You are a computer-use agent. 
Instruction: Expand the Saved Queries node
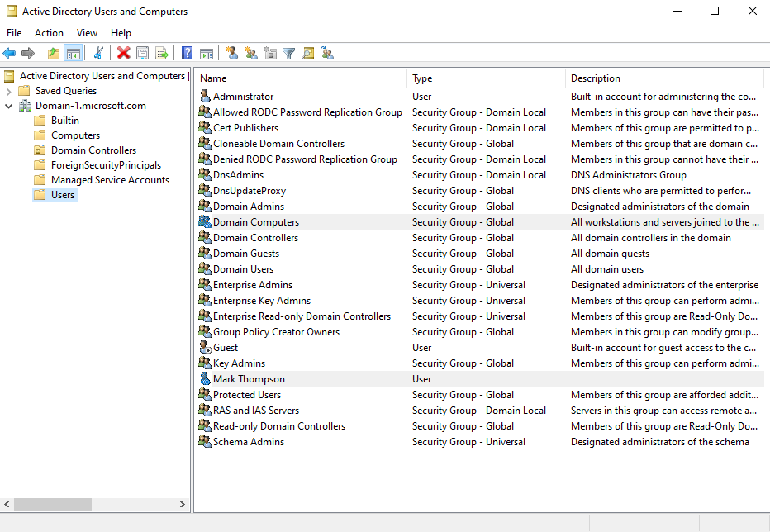pos(11,90)
